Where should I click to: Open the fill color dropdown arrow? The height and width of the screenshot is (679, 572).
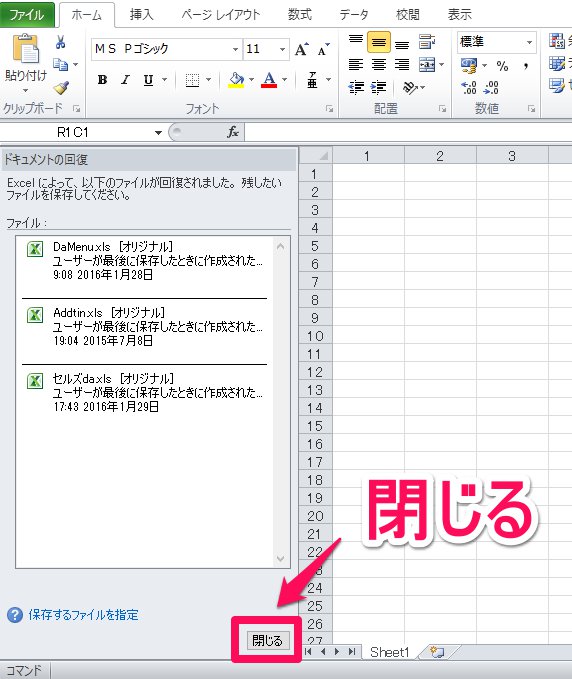(251, 80)
